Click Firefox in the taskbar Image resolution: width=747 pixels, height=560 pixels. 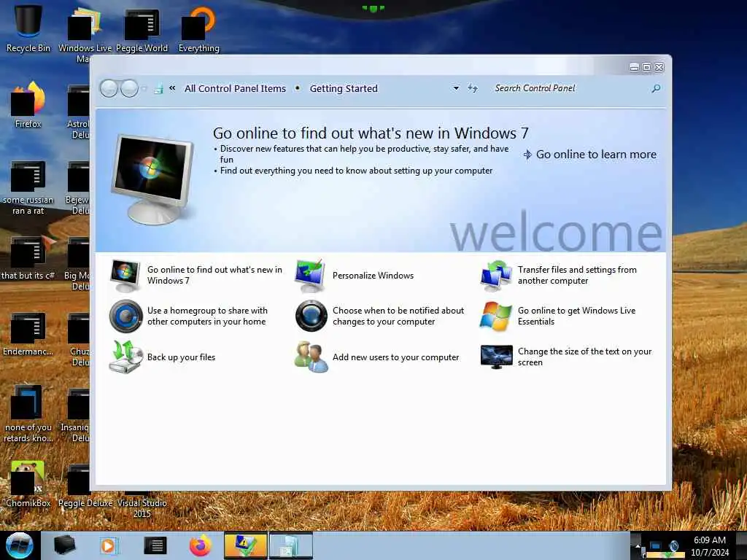[200, 545]
